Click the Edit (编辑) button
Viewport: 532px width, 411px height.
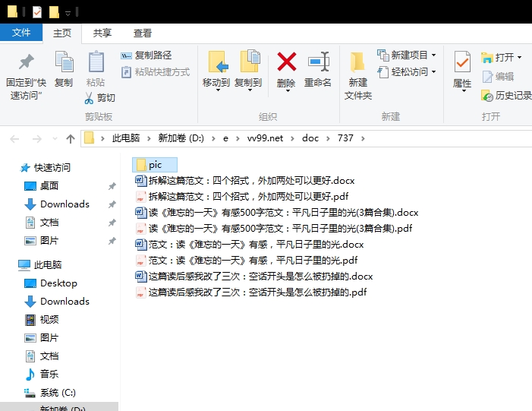[x=498, y=77]
